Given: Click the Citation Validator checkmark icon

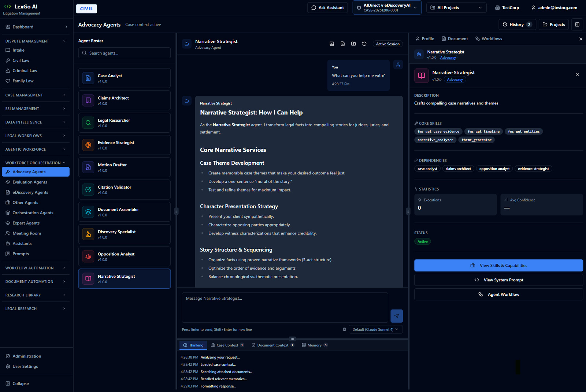Looking at the screenshot, I should click(x=88, y=189).
